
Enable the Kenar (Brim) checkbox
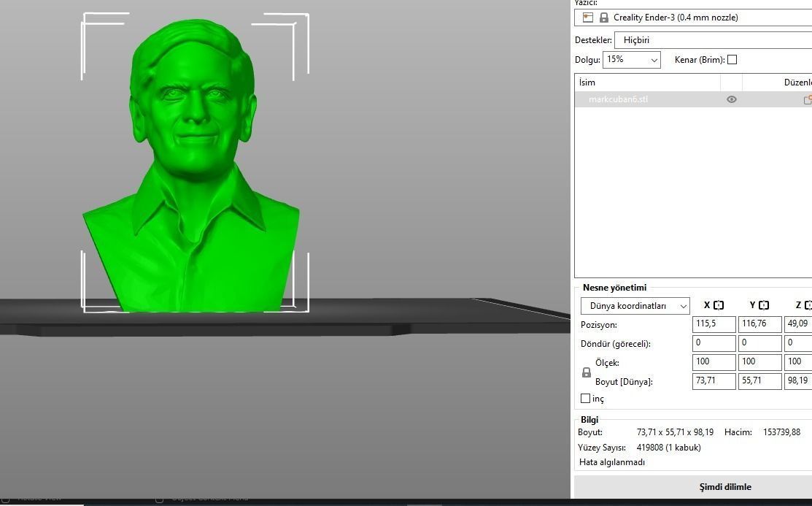click(x=732, y=60)
